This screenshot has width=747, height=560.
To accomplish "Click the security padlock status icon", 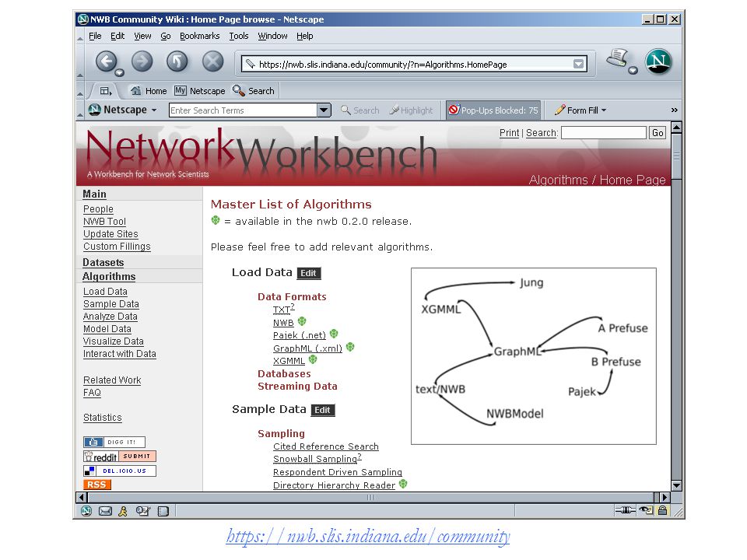I will coord(662,510).
